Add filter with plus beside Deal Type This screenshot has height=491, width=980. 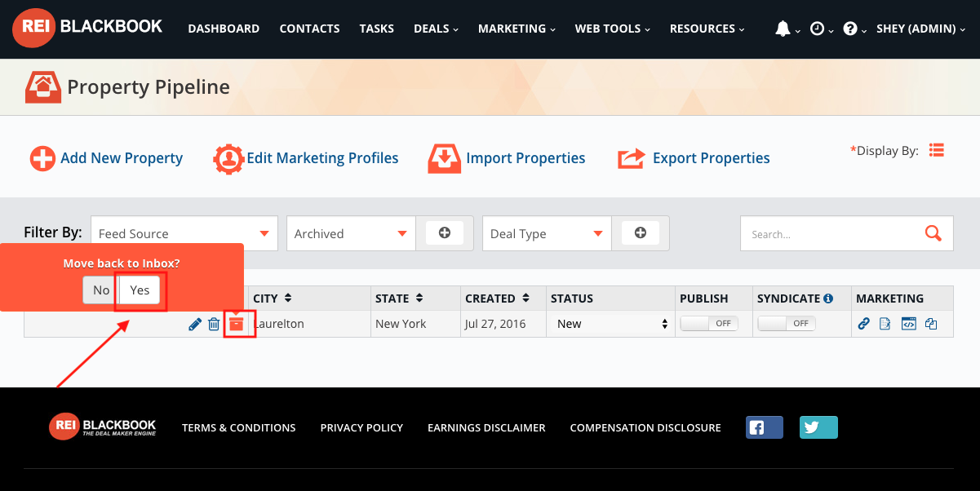point(641,233)
